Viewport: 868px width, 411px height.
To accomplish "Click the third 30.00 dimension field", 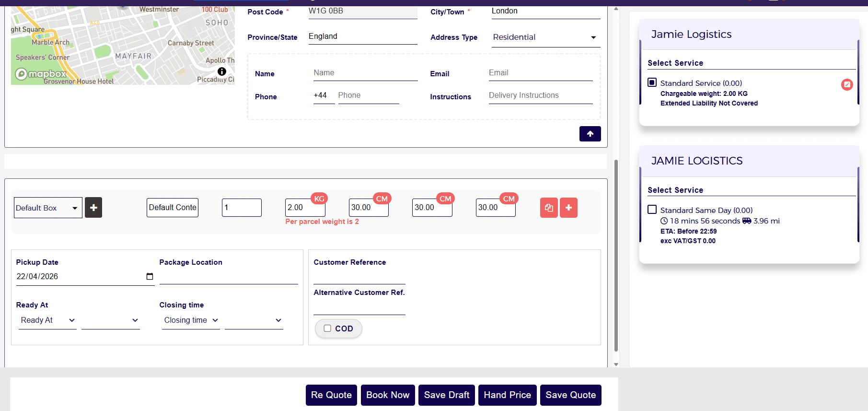I will 496,208.
